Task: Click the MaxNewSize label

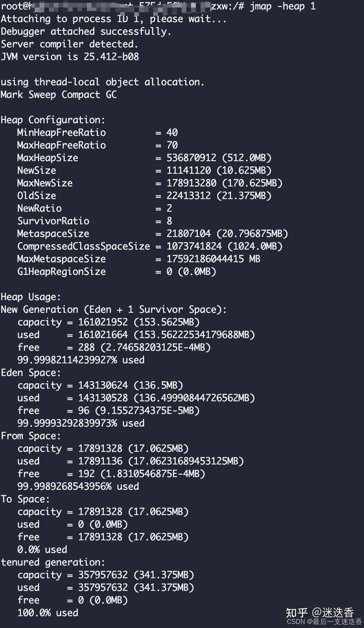Action: [45, 183]
